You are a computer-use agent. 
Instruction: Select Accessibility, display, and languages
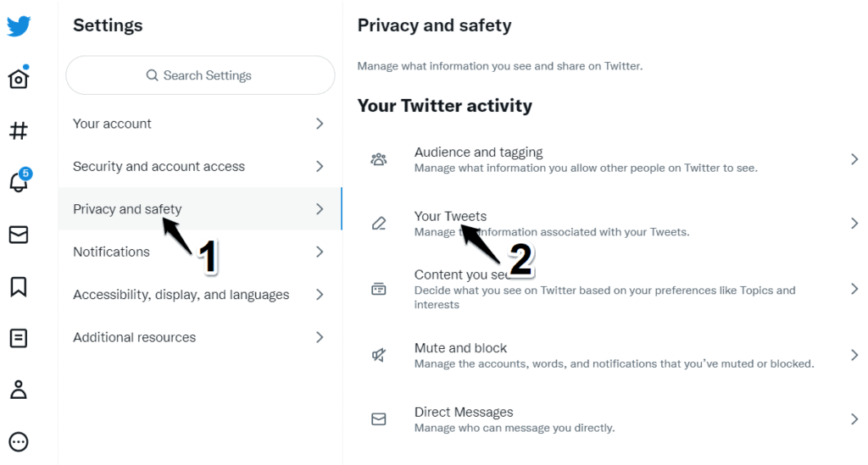(x=200, y=294)
